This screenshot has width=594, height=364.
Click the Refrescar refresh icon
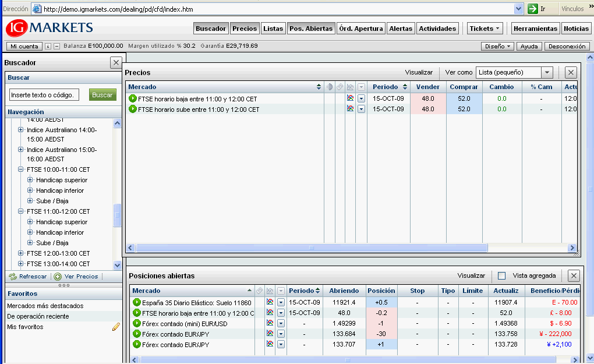[x=13, y=277]
